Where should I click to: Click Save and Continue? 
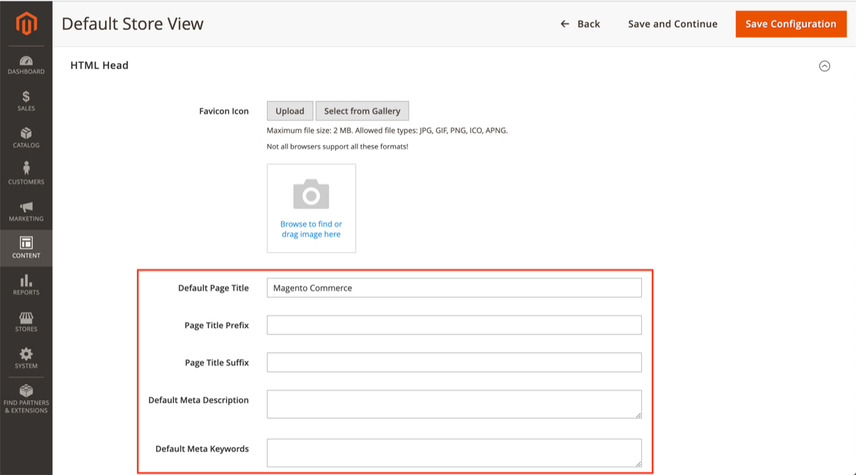[x=673, y=24]
